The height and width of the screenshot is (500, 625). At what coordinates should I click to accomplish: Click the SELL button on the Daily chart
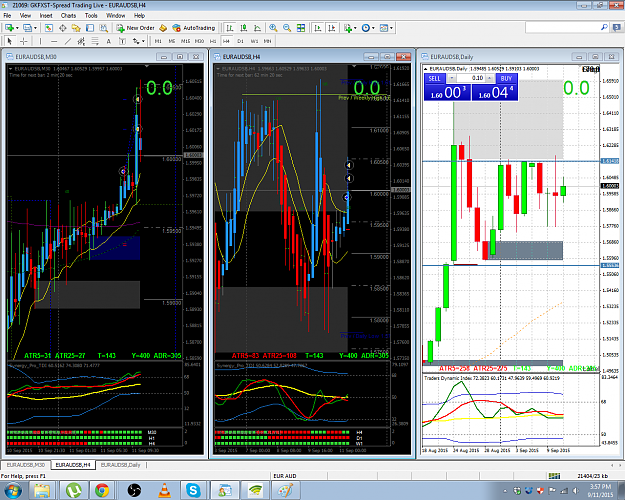tap(434, 78)
